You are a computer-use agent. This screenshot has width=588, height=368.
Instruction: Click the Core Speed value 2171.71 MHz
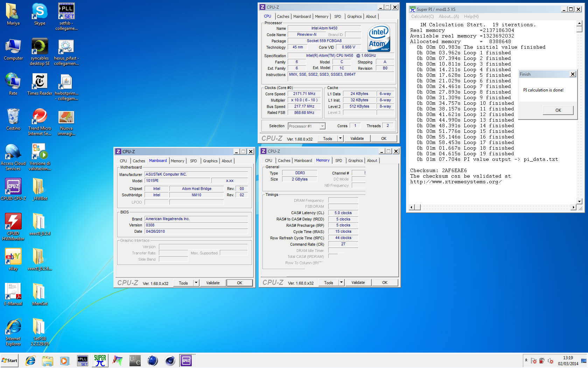pos(304,94)
